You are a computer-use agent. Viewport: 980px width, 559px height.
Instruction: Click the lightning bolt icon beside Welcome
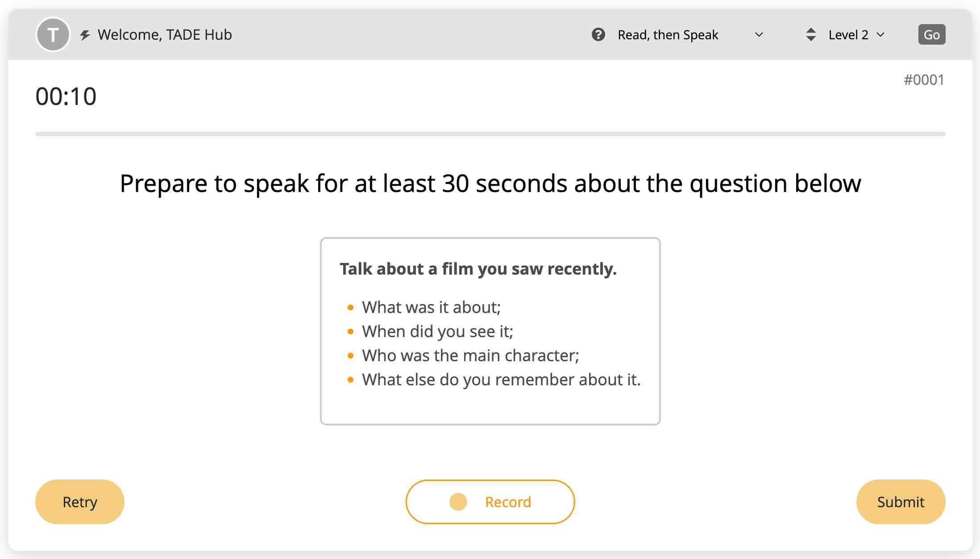click(85, 35)
